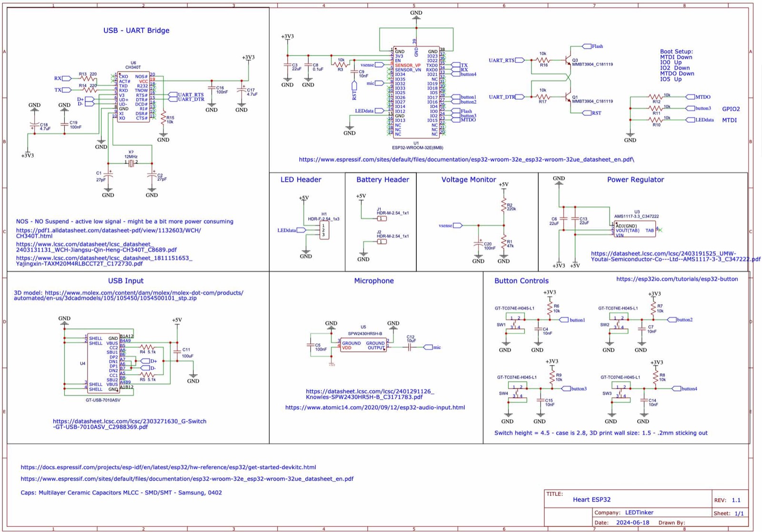Click the H1 LED header connector
Screen dimensions: 762x532
(324, 231)
